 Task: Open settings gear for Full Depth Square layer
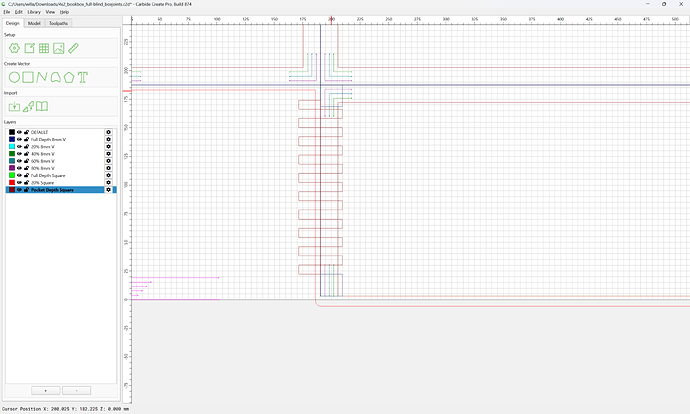click(x=108, y=176)
